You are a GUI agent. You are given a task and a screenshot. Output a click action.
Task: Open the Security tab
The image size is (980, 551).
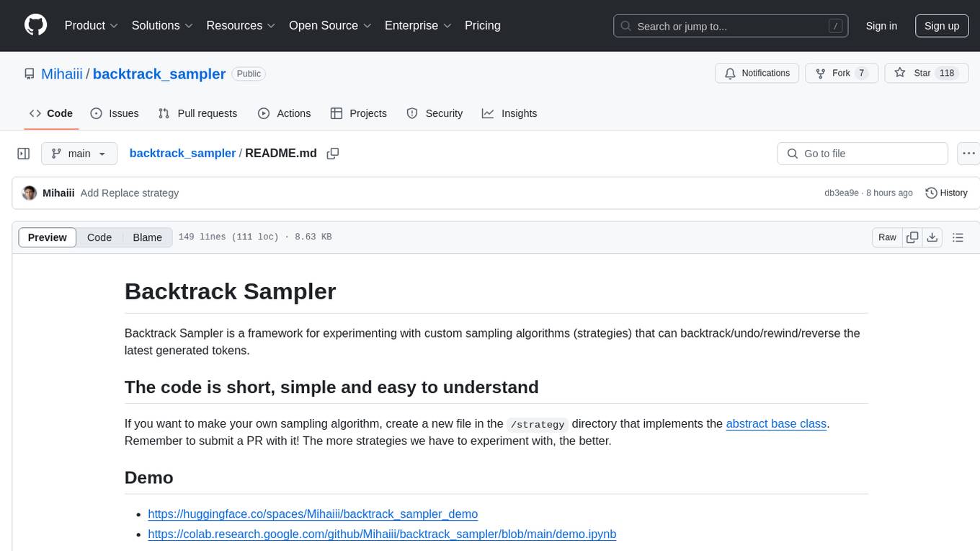[x=435, y=113]
